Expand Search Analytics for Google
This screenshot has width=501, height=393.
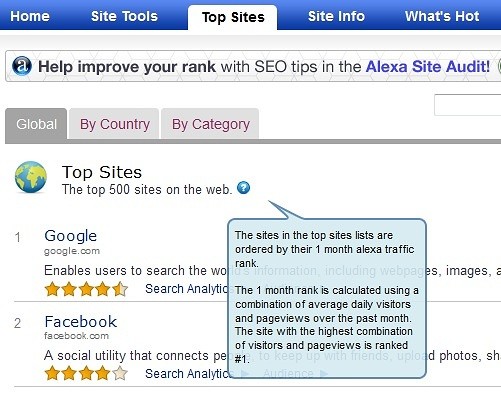point(187,289)
